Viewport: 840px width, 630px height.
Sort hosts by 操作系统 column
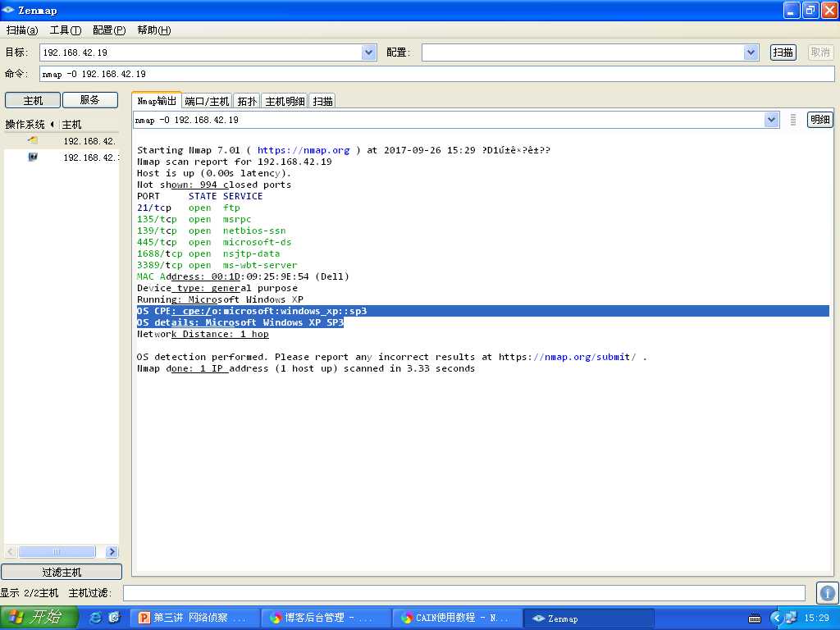click(30, 125)
